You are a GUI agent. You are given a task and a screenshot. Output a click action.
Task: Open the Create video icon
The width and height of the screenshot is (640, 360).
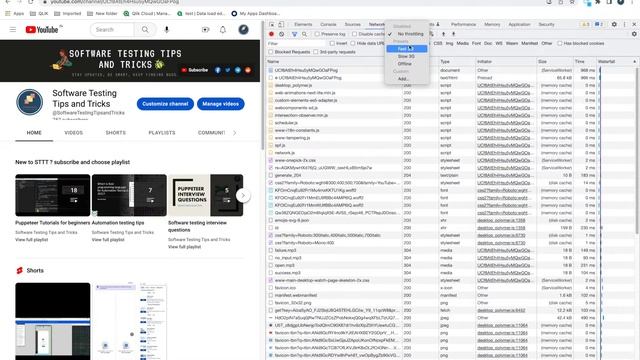tap(205, 30)
